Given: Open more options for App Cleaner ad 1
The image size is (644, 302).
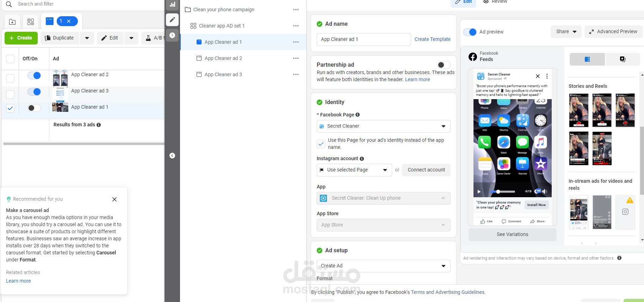Looking at the screenshot, I should click(x=296, y=42).
